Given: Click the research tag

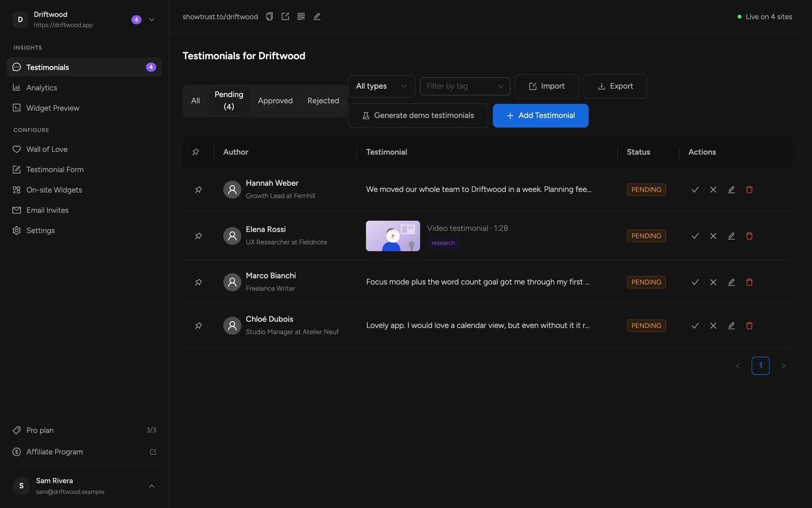Looking at the screenshot, I should 443,243.
